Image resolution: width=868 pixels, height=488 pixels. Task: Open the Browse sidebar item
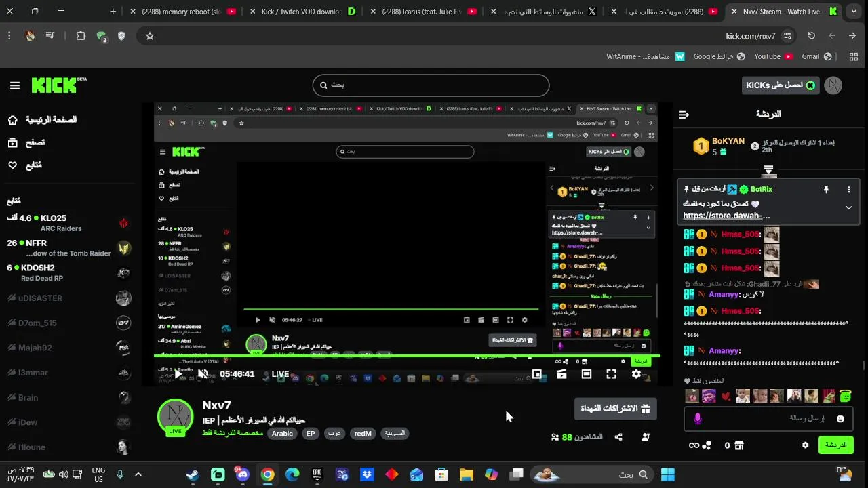click(27, 142)
